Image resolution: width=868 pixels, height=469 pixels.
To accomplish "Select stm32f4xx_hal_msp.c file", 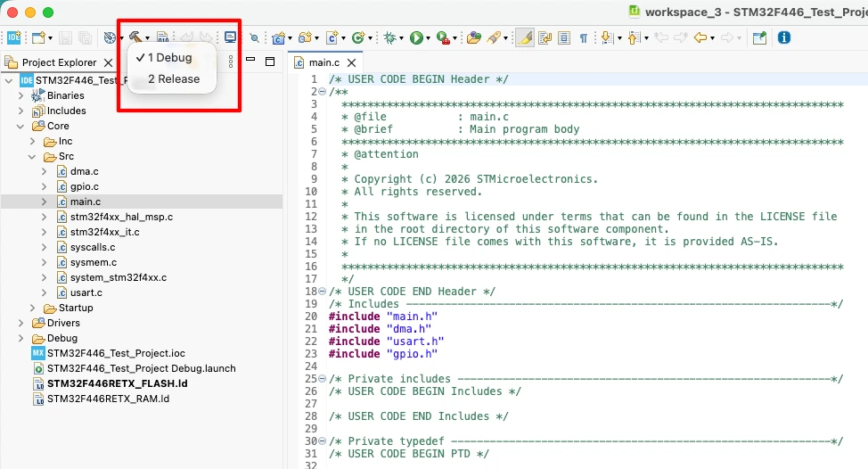I will (121, 217).
